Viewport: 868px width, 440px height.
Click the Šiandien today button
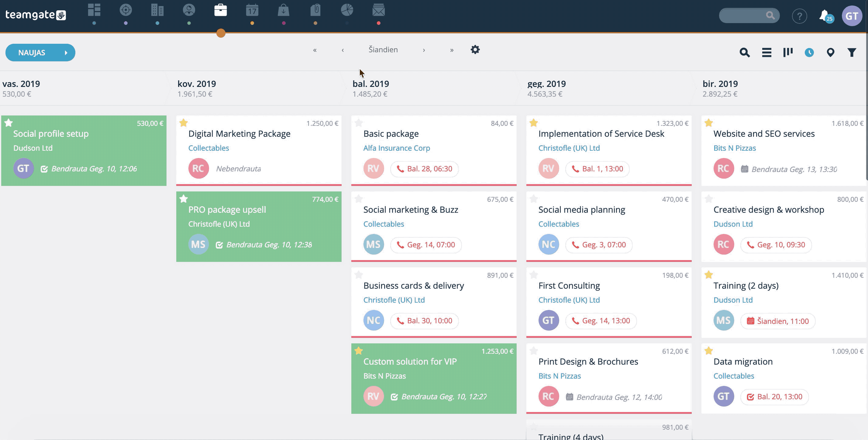click(x=383, y=50)
